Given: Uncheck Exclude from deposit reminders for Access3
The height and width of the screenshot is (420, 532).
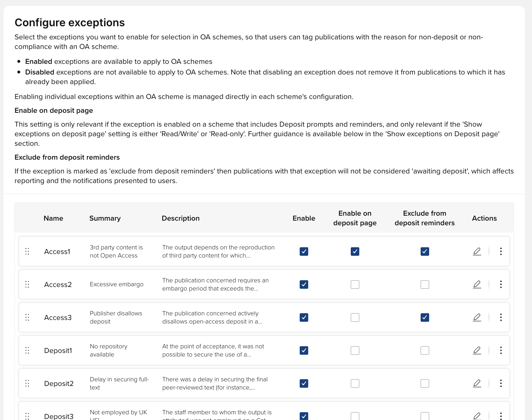Looking at the screenshot, I should point(425,317).
